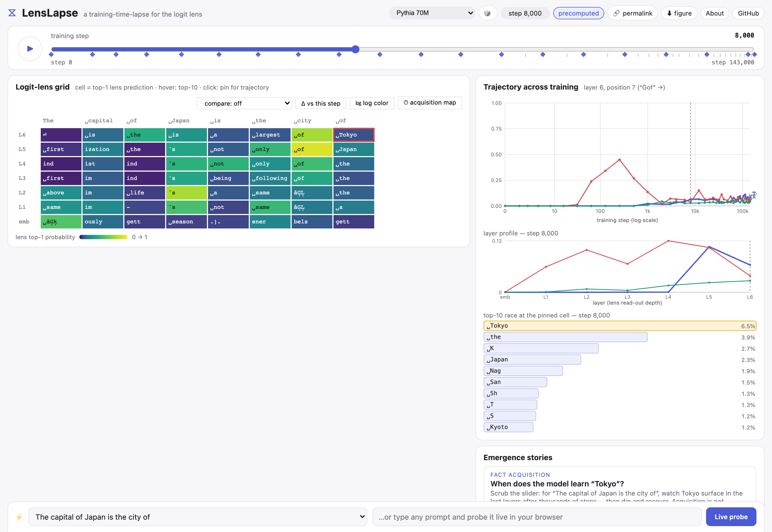Pin the emb bels cell
Image resolution: width=772 pixels, height=532 pixels.
(x=312, y=222)
